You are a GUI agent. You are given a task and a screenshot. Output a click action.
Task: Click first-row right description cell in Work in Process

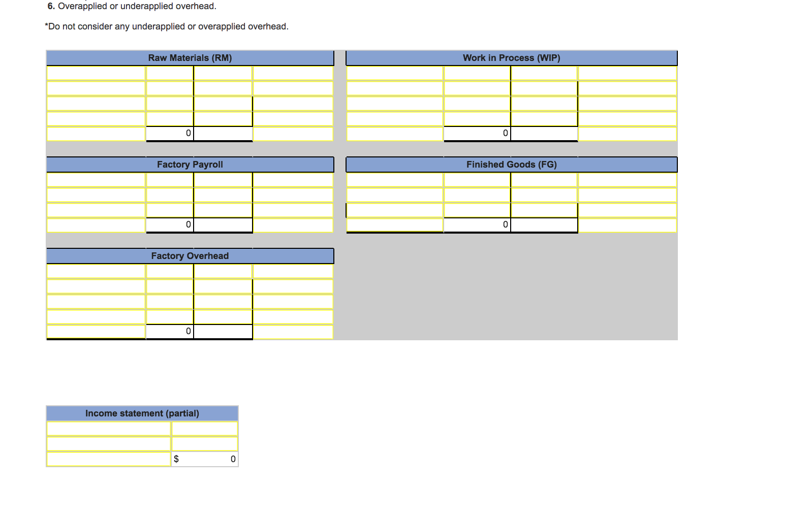pyautogui.click(x=627, y=73)
